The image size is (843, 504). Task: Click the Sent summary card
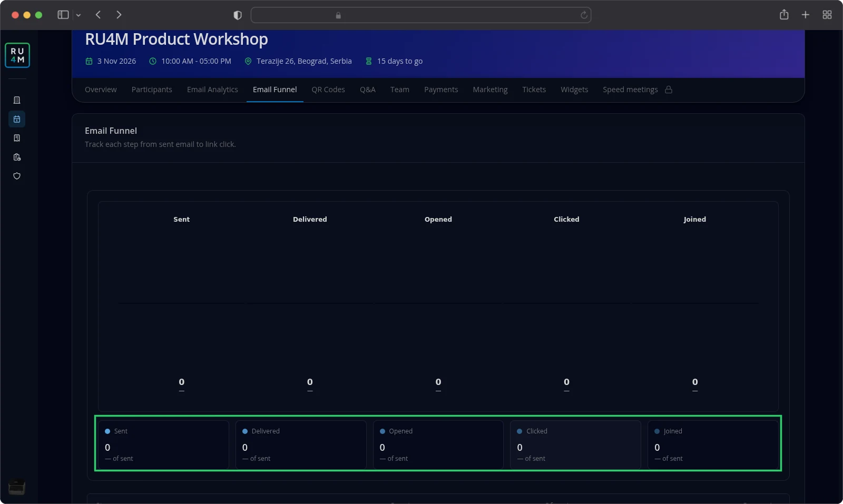pyautogui.click(x=163, y=444)
